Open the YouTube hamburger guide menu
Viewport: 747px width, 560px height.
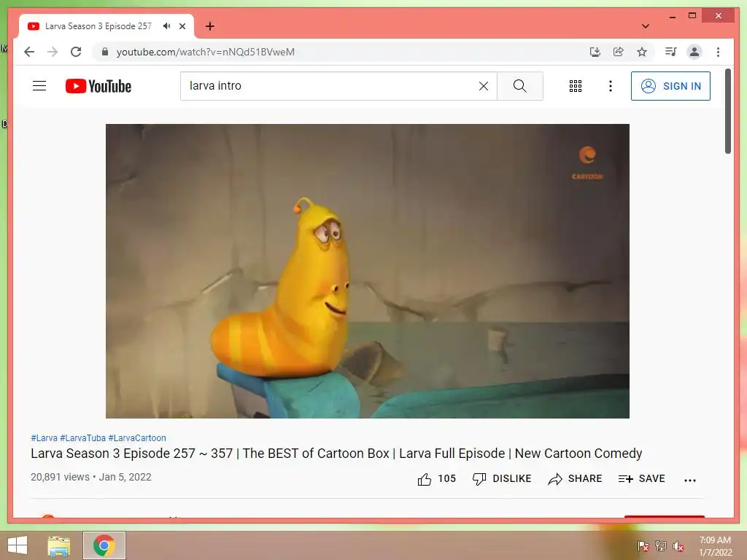point(39,86)
